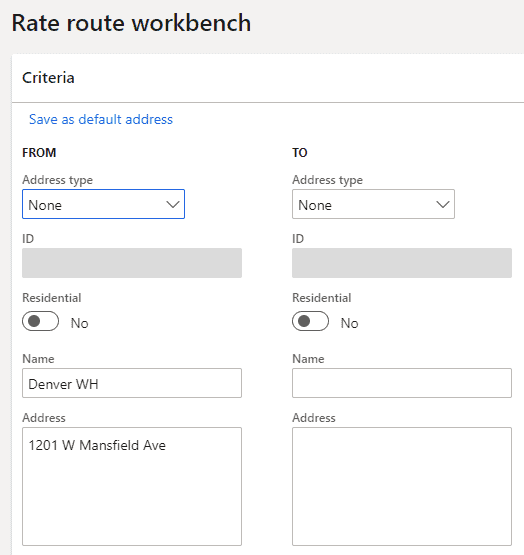The height and width of the screenshot is (555, 524).
Task: Click the No label beside TO Residential
Action: point(349,323)
